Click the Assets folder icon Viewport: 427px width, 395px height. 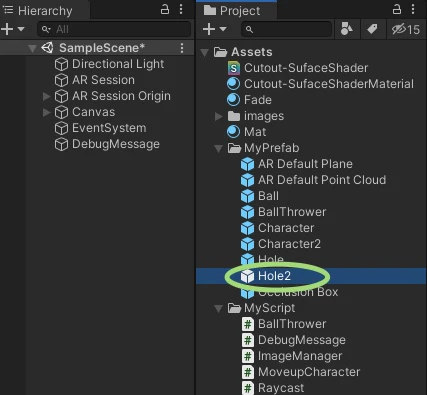(x=220, y=52)
